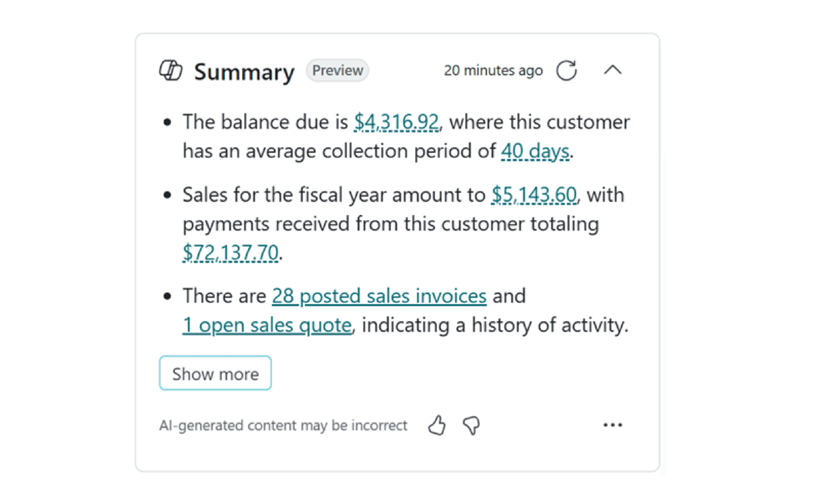Give thumbs down feedback on the summary

[x=471, y=425]
